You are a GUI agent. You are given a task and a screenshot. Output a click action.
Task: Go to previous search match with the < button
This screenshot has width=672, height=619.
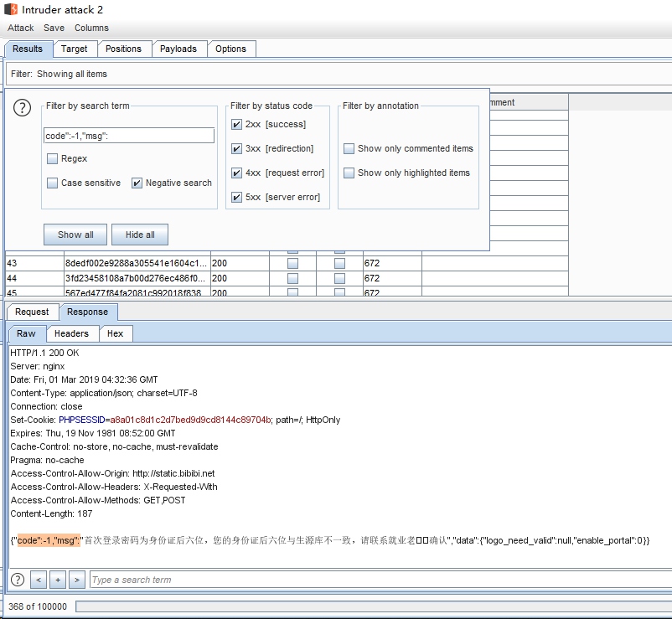click(39, 580)
